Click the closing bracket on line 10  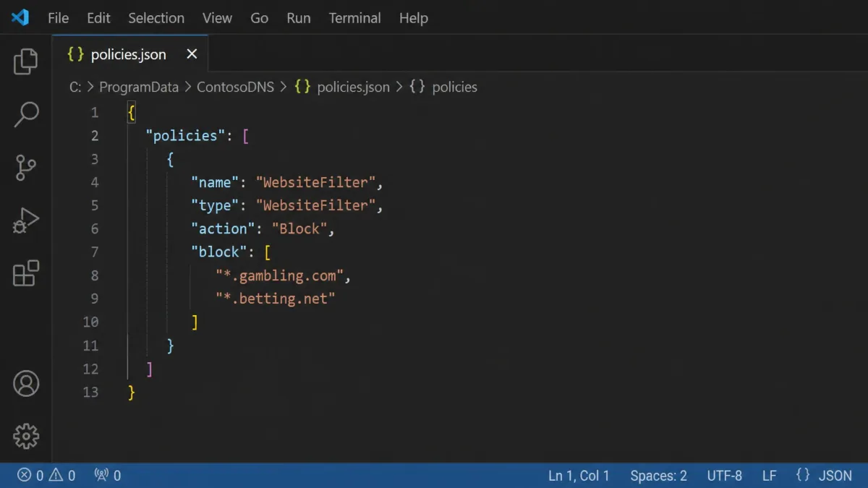tap(195, 322)
